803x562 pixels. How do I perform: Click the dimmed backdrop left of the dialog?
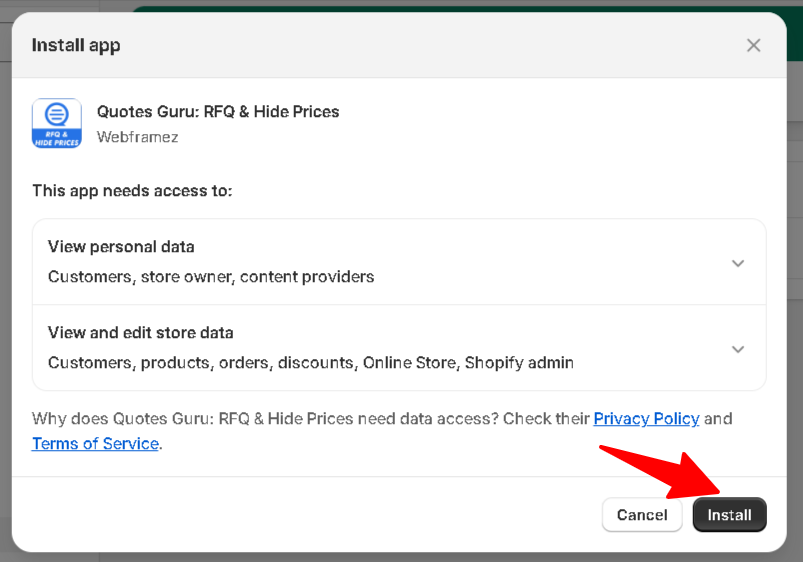[x=5, y=300]
